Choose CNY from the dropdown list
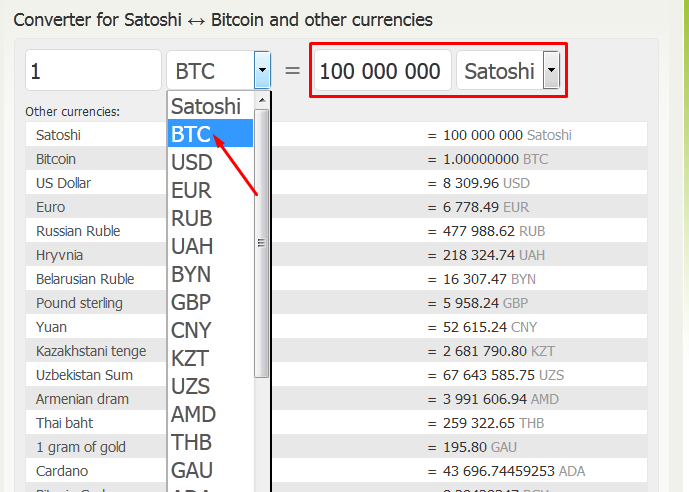The width and height of the screenshot is (689, 492). (210, 330)
